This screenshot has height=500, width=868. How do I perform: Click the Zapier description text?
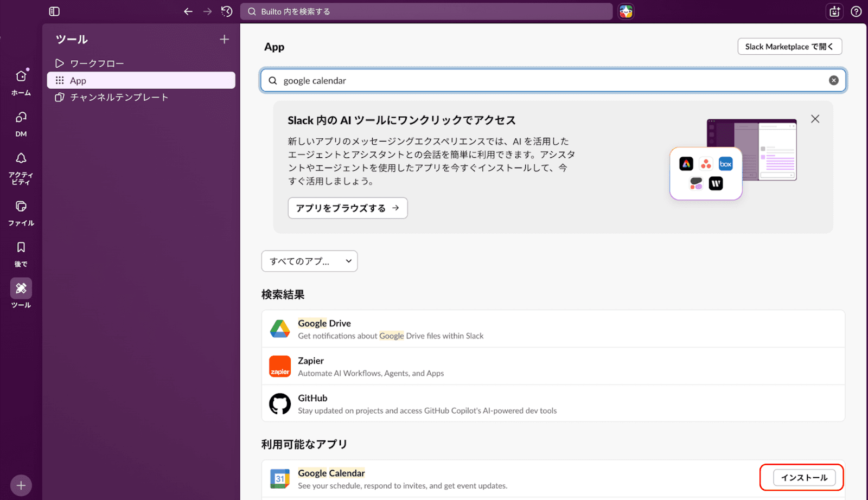pos(371,373)
